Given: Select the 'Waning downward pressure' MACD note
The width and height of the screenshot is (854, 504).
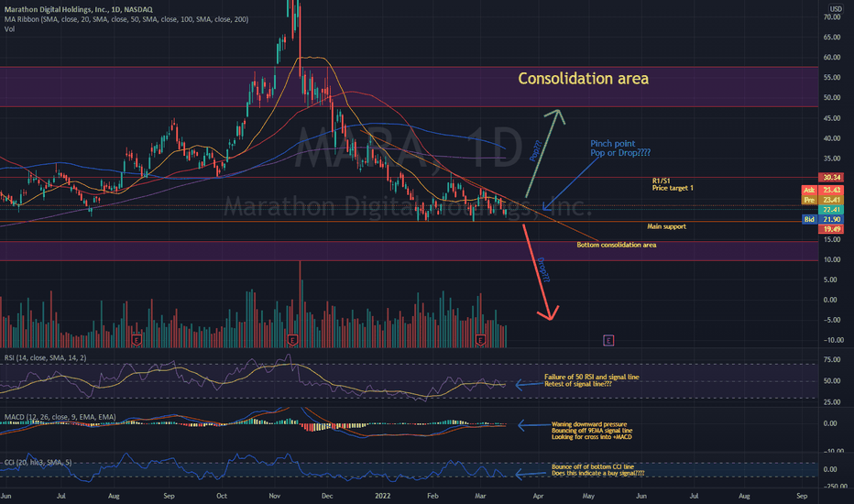Looking at the screenshot, I should pyautogui.click(x=592, y=431).
